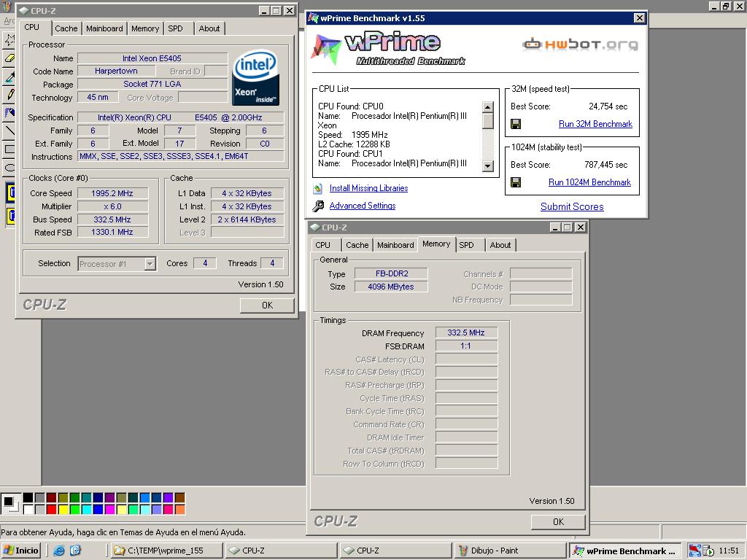Pick the orange swatch at palette end

179,510
